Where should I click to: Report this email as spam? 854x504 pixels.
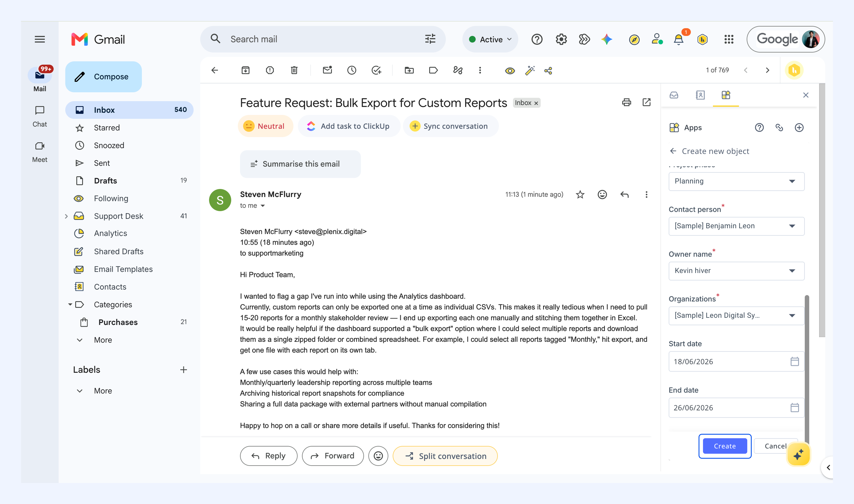(270, 70)
